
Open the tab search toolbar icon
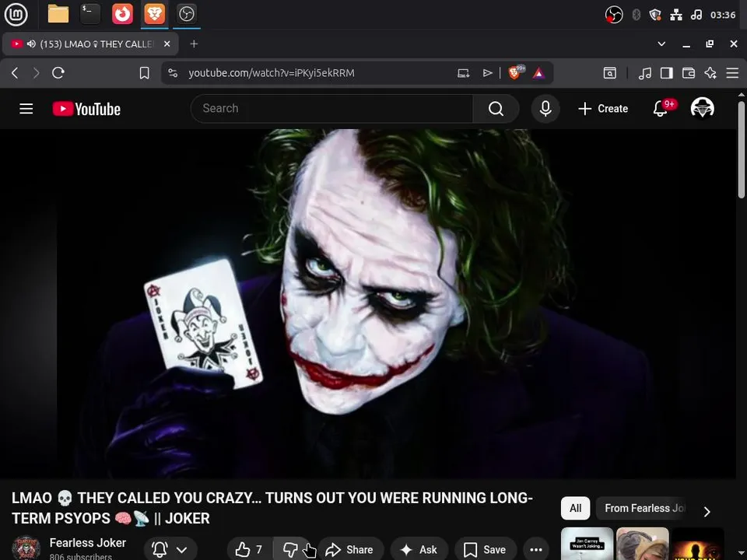pyautogui.click(x=610, y=73)
